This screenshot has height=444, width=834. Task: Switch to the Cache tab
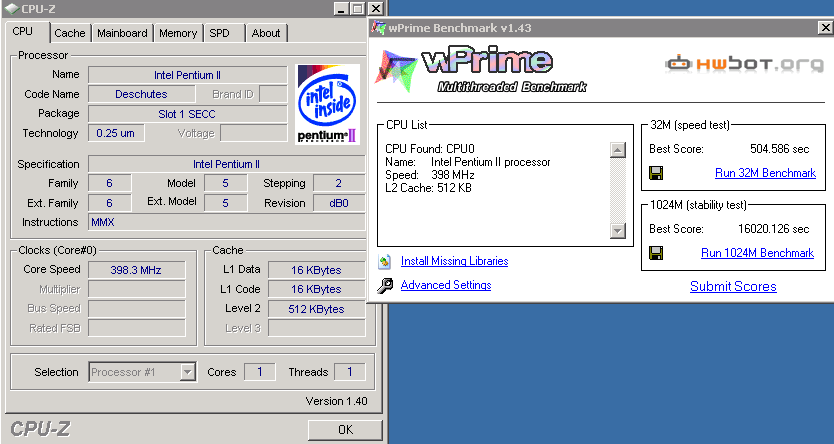click(70, 33)
